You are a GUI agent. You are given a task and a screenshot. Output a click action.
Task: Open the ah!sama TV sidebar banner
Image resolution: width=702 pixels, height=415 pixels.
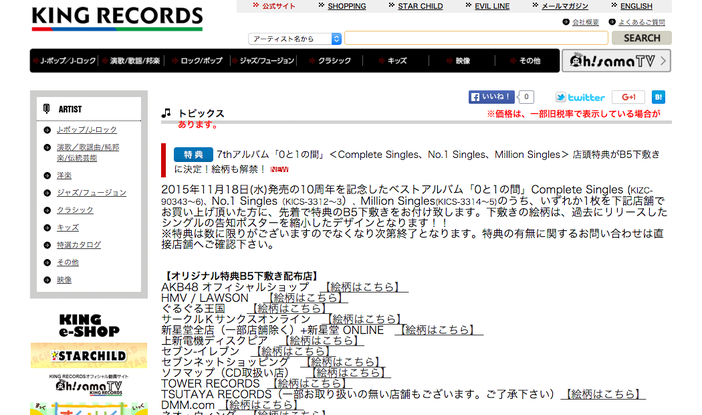89,385
